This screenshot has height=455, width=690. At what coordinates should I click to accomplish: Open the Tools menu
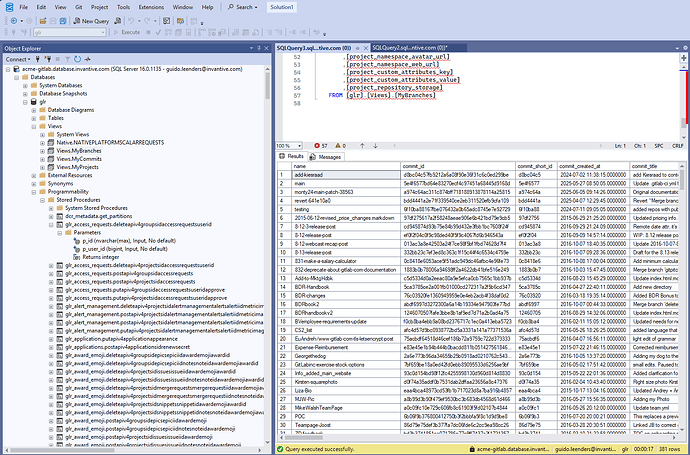[123, 7]
